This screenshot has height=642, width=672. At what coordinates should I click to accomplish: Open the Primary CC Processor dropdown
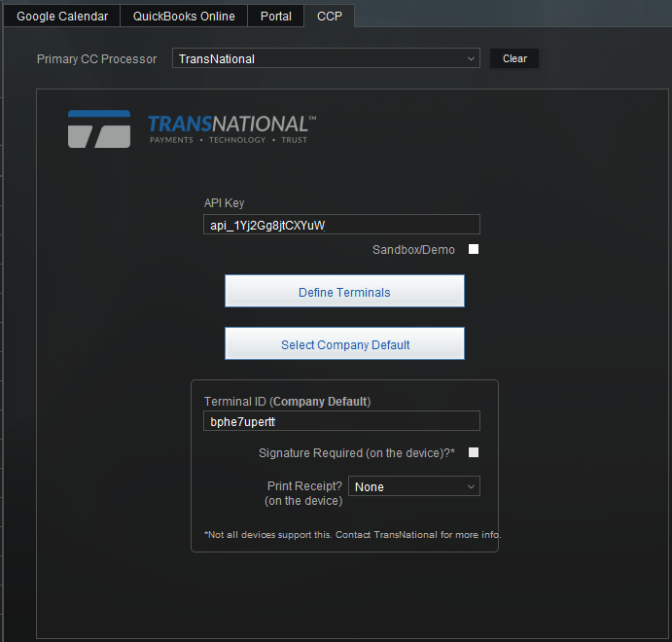point(326,58)
